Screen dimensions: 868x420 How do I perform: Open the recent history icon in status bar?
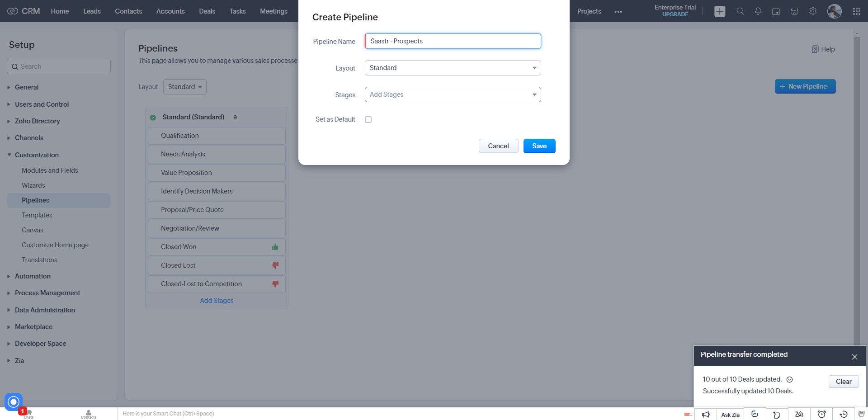tap(844, 414)
